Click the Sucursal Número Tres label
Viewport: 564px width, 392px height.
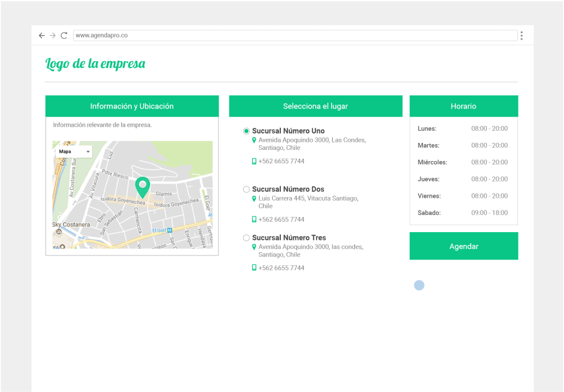289,237
